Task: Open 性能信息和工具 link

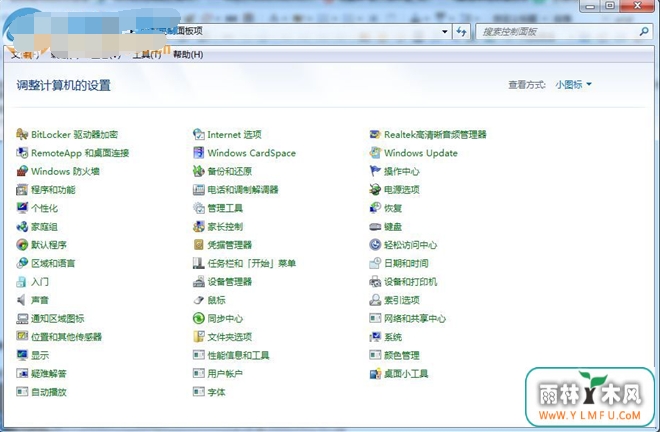Action: (238, 355)
